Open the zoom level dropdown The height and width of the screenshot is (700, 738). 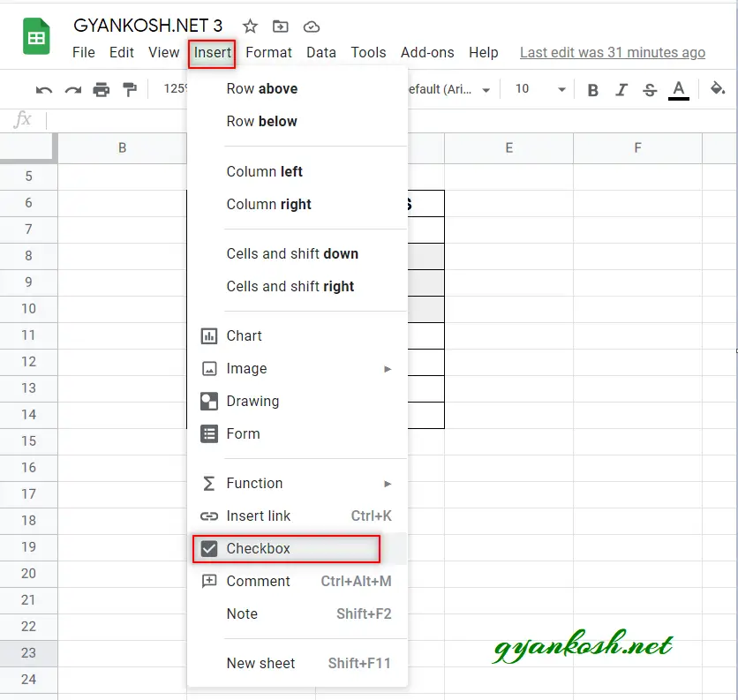click(x=174, y=89)
